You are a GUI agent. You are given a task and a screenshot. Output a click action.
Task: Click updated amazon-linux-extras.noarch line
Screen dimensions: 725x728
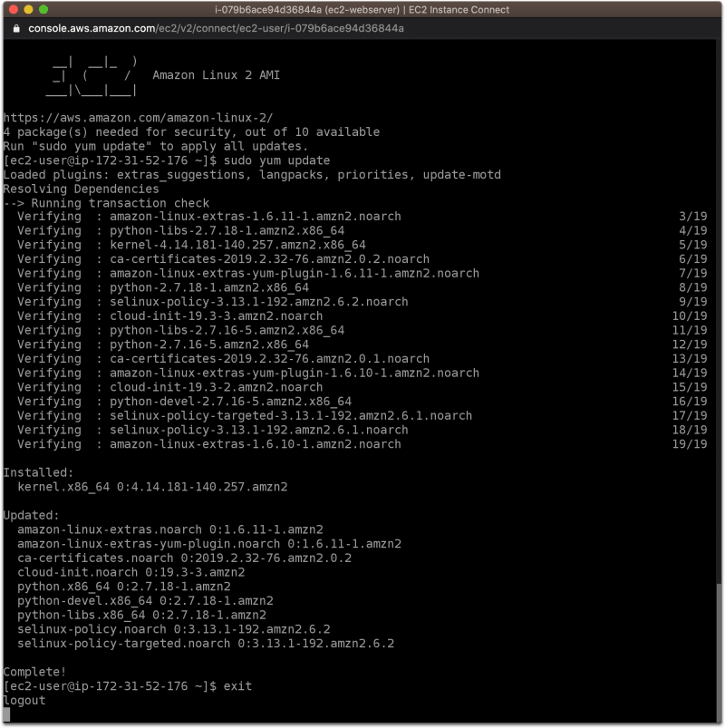[x=169, y=529]
